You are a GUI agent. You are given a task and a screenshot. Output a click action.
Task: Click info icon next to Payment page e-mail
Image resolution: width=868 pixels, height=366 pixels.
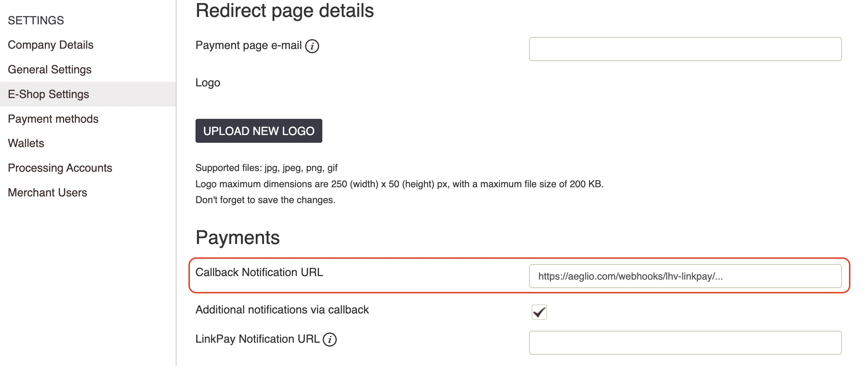pyautogui.click(x=312, y=46)
